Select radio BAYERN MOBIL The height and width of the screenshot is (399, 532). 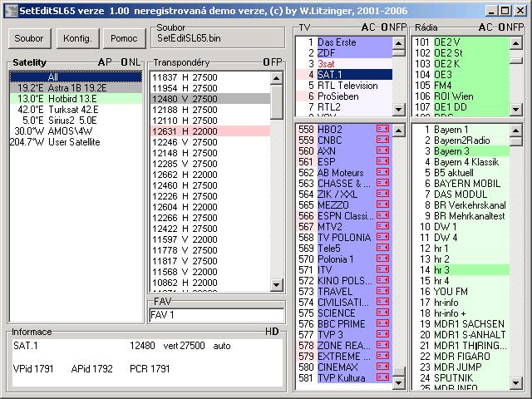tap(461, 184)
